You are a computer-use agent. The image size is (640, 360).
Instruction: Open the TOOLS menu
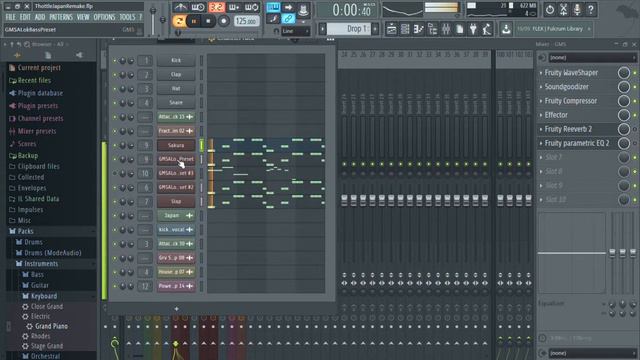pyautogui.click(x=127, y=17)
